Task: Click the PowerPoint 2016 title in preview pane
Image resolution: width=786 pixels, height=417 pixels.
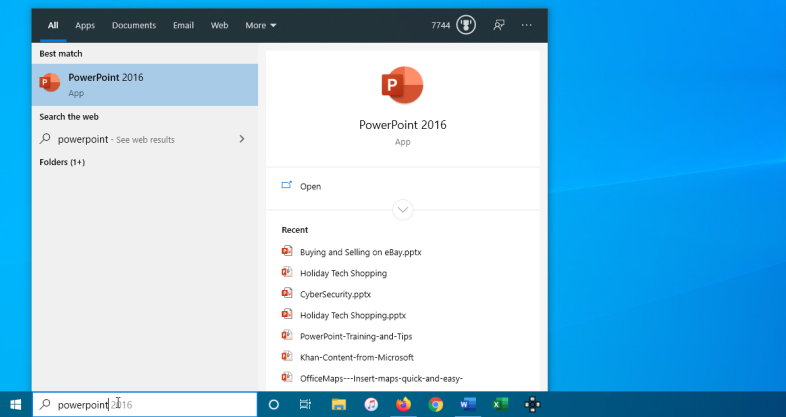Action: (x=403, y=125)
